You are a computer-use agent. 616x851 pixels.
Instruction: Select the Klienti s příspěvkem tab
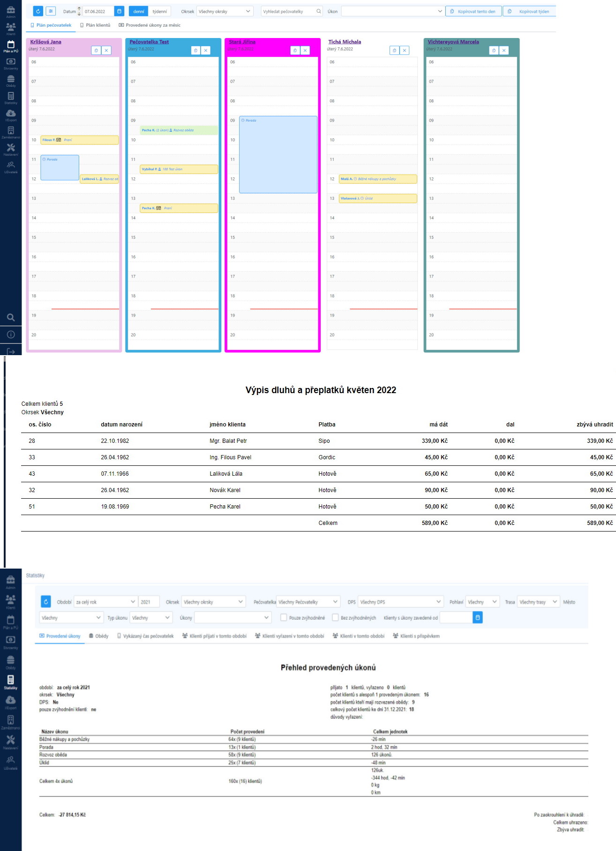pyautogui.click(x=416, y=636)
